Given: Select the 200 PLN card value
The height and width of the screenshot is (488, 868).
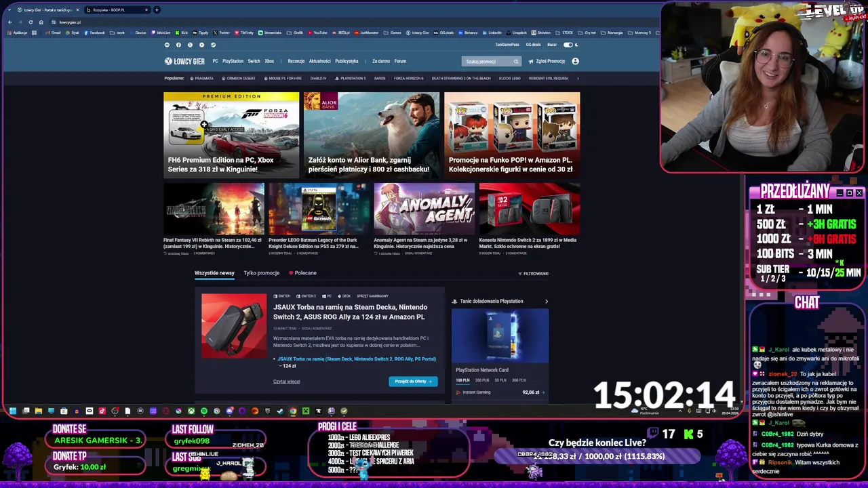Looking at the screenshot, I should [x=481, y=380].
